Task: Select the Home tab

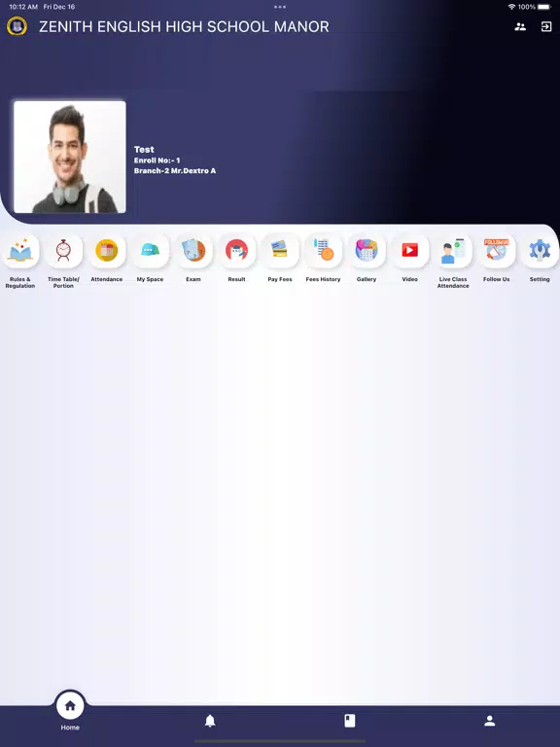Action: tap(70, 711)
